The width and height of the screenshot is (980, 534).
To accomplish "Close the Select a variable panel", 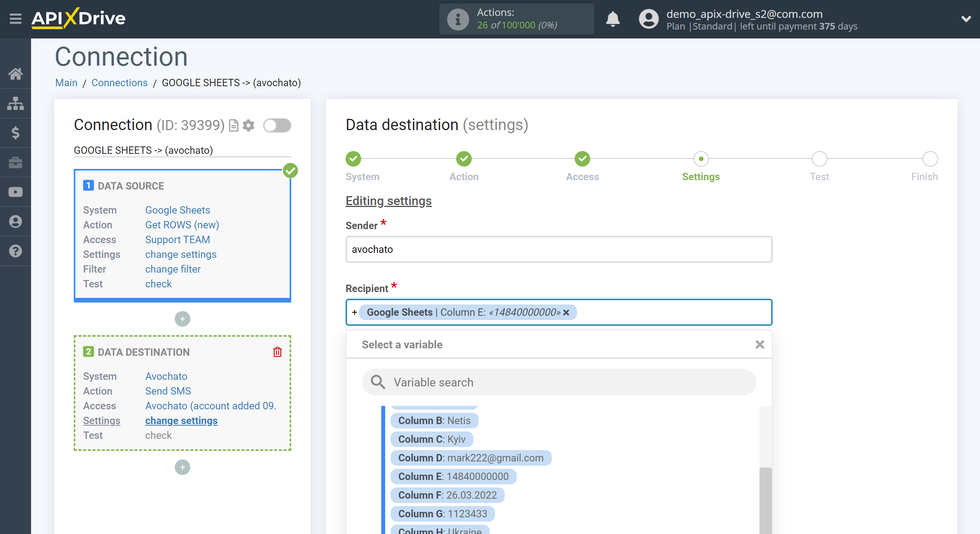I will pyautogui.click(x=760, y=344).
